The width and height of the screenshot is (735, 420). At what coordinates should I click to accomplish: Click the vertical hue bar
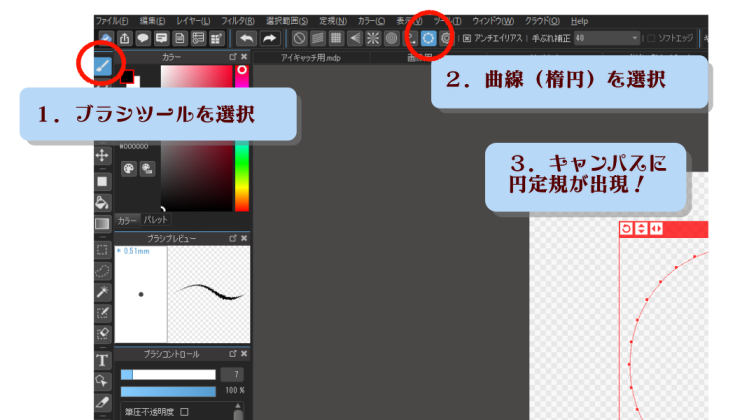click(x=242, y=138)
